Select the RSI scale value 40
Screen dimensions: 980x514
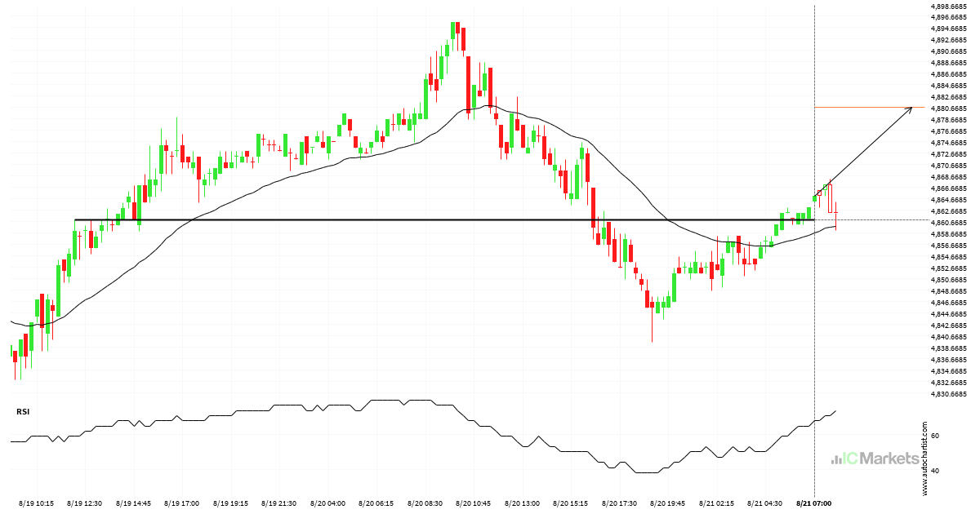coord(936,471)
